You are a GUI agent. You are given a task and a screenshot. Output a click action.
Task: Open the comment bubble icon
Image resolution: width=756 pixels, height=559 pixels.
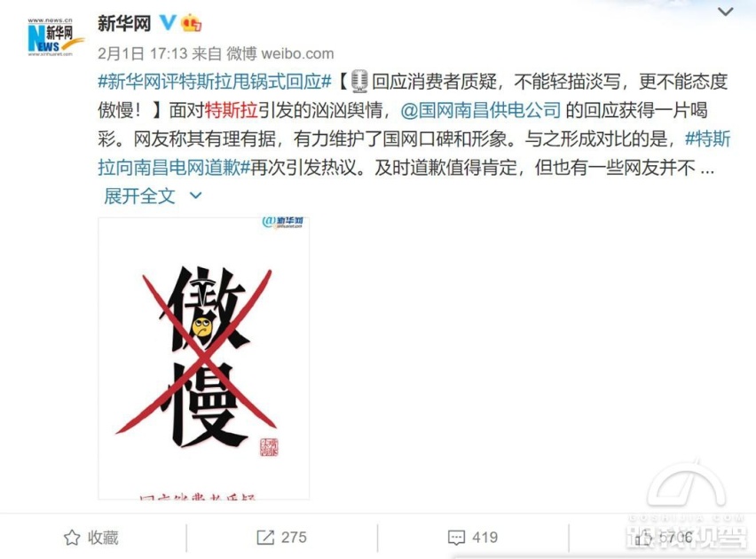click(456, 538)
